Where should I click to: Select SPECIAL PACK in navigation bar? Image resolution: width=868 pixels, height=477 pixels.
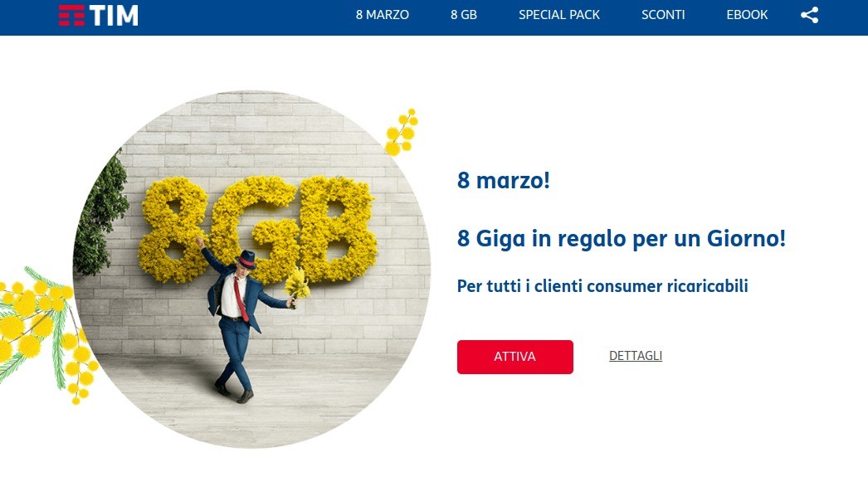coord(559,15)
